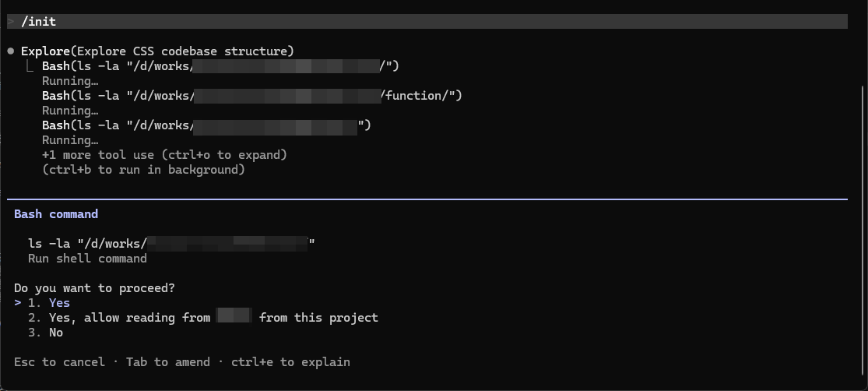Viewport: 868px width, 391px height.
Task: Expand the "+1 more tool use" line
Action: (x=164, y=155)
